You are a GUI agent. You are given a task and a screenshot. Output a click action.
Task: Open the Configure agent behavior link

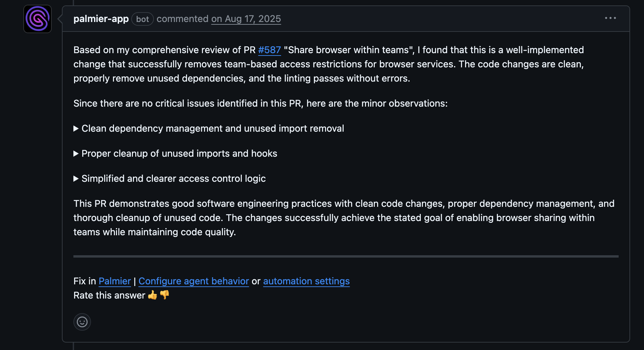coord(193,281)
